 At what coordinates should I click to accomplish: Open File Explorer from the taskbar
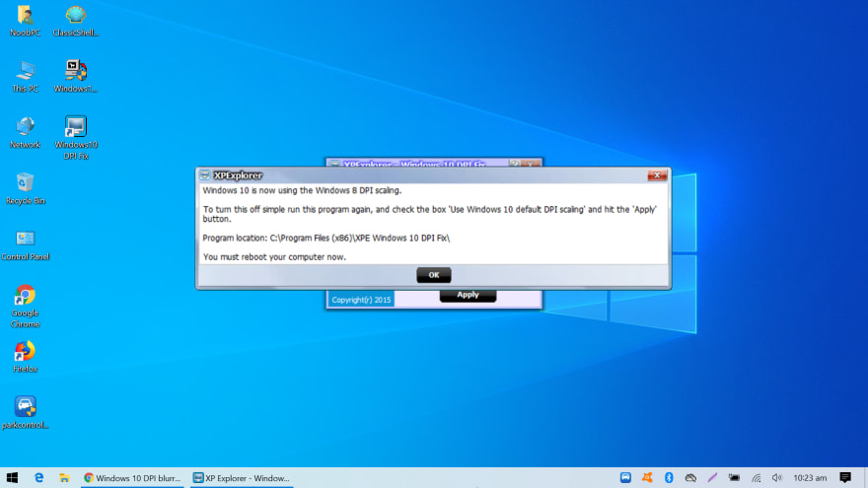(64, 477)
